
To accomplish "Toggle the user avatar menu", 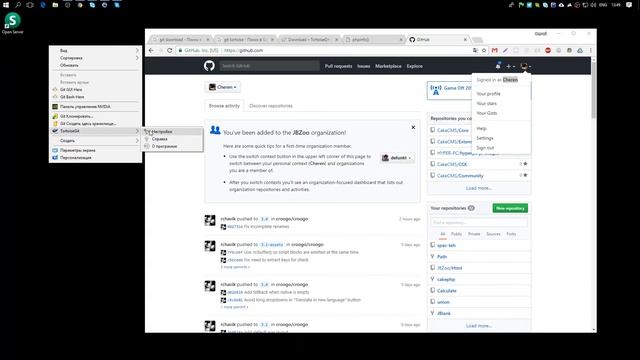I will coord(525,66).
